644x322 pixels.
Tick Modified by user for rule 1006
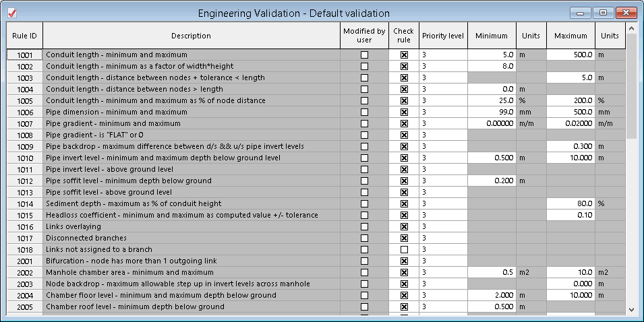pyautogui.click(x=364, y=112)
